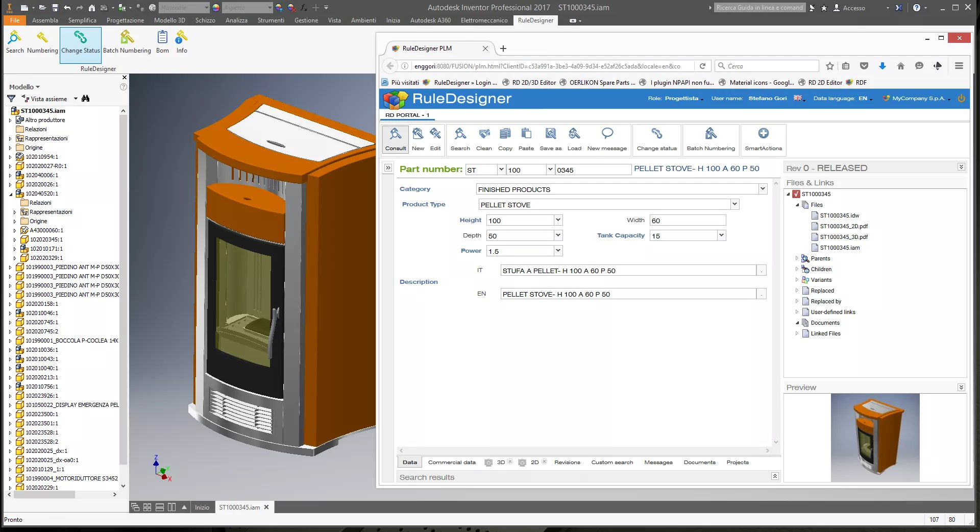Click the Search tool in RuleDesigner ribbon
This screenshot has width=980, height=532.
coord(15,42)
